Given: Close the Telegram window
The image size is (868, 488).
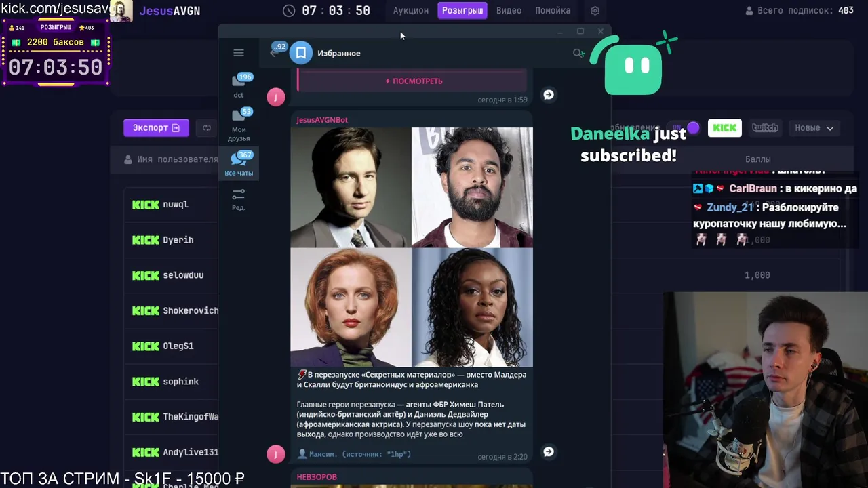Looking at the screenshot, I should pos(601,32).
